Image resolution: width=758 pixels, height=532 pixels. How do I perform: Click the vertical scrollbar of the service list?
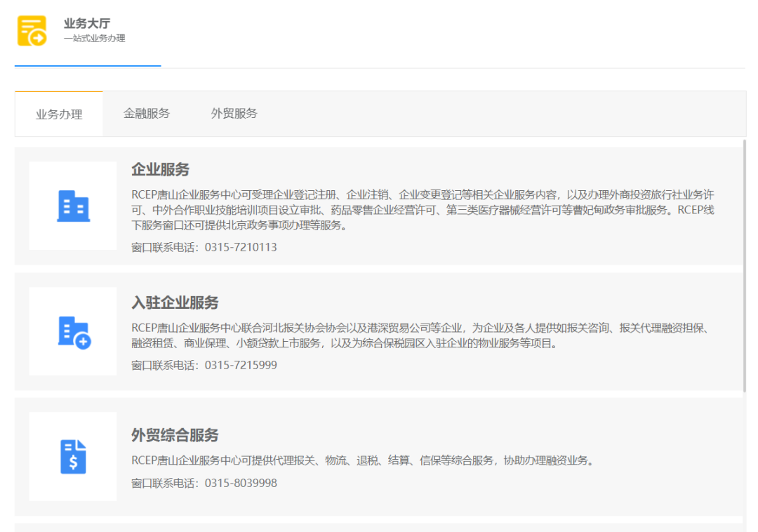[x=745, y=265]
